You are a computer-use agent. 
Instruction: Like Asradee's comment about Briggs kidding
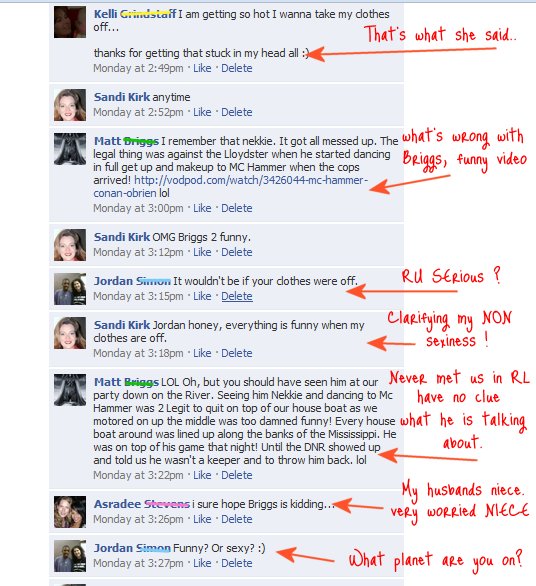(x=202, y=519)
